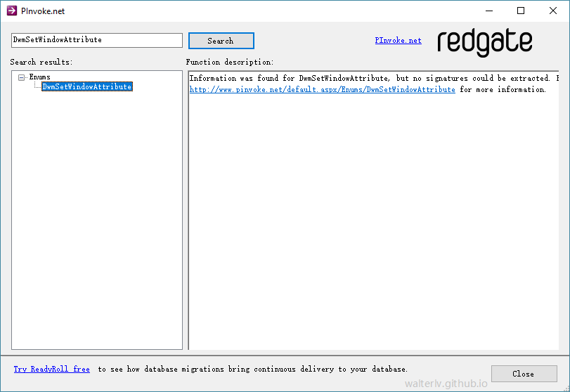Screen dimensions: 570x392
Task: Click the search text input field
Action: 97,40
